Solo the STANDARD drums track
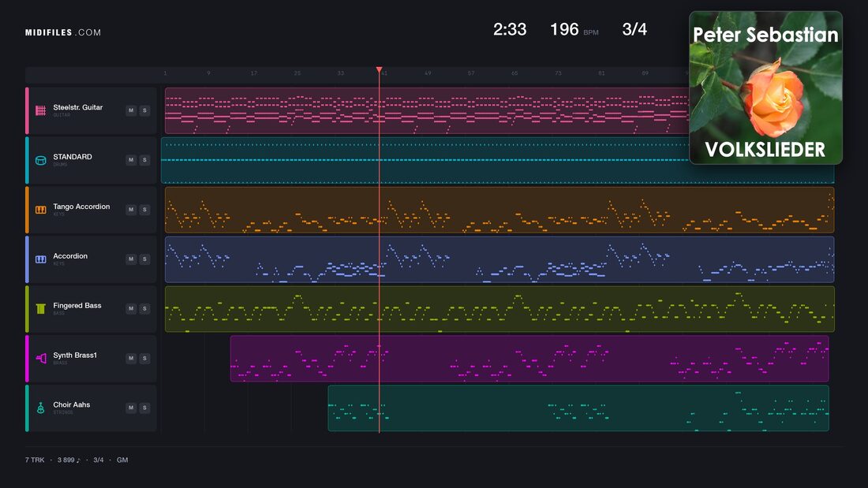 144,160
